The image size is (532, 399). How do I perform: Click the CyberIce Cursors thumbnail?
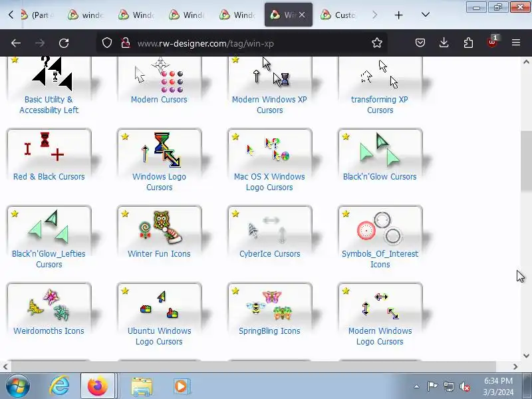coord(270,227)
